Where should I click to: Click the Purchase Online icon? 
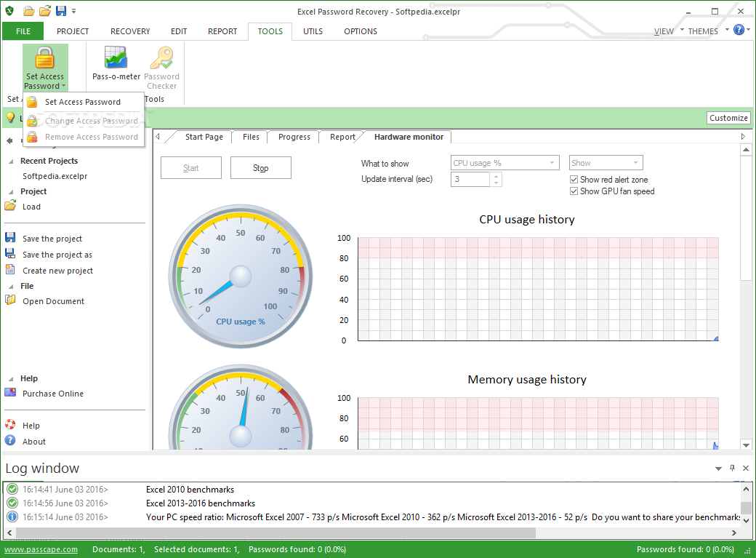tap(10, 392)
